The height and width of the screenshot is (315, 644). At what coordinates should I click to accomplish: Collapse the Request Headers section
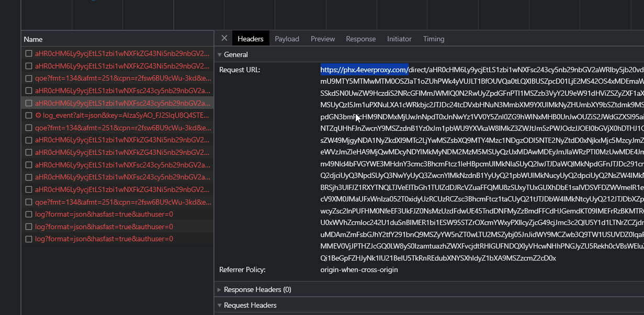pos(220,305)
